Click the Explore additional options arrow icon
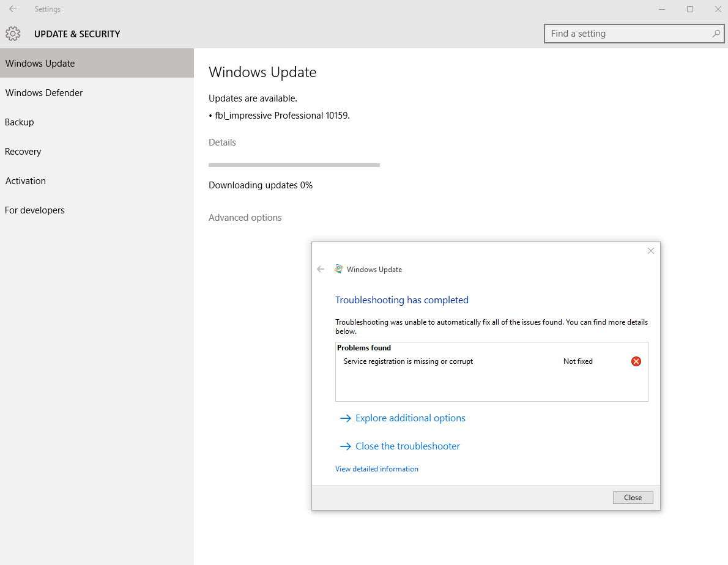This screenshot has height=565, width=728. click(x=345, y=418)
